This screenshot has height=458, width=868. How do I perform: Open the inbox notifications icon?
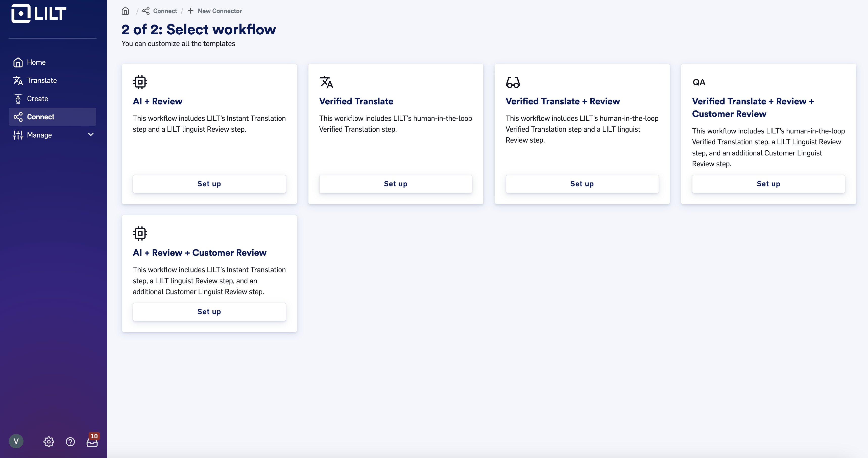point(92,443)
